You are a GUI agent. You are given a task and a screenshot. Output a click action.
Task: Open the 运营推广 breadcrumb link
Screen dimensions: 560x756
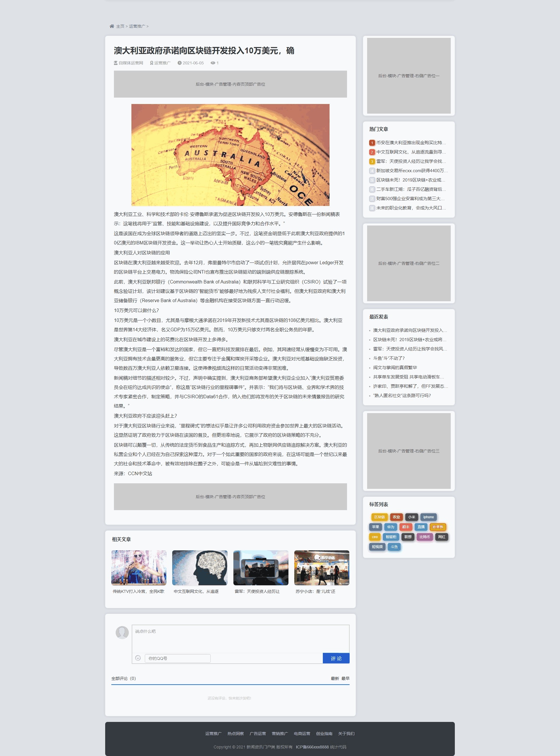point(137,26)
